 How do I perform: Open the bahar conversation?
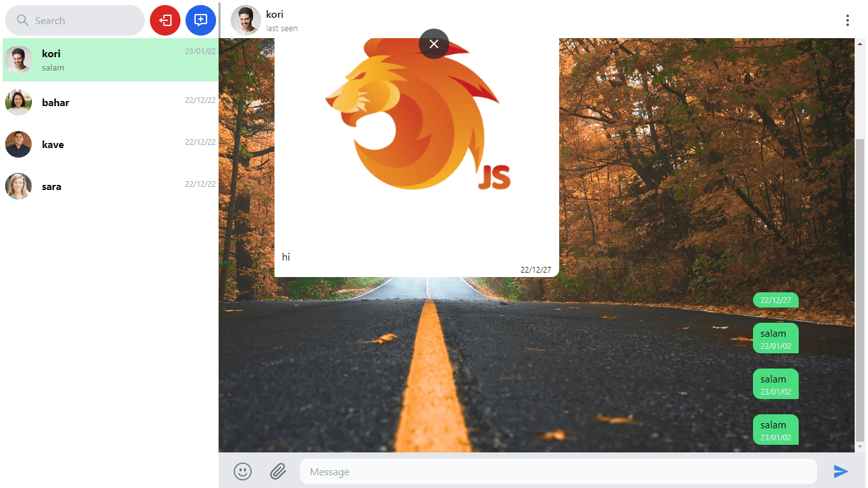(111, 102)
